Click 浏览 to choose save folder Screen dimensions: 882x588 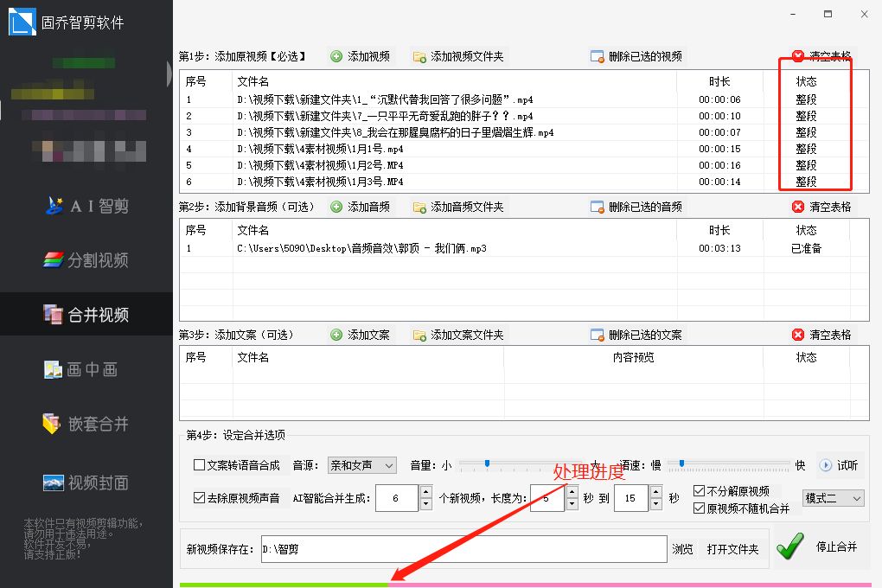[682, 549]
